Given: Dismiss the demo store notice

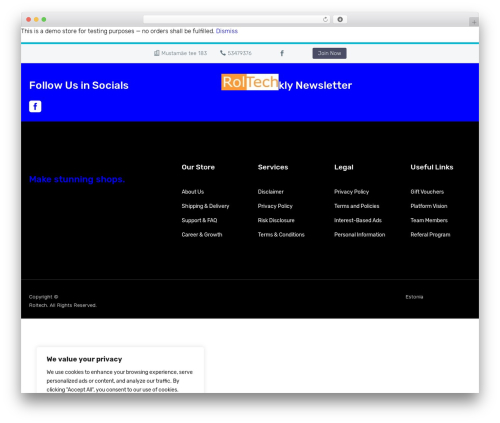Looking at the screenshot, I should coord(227,31).
